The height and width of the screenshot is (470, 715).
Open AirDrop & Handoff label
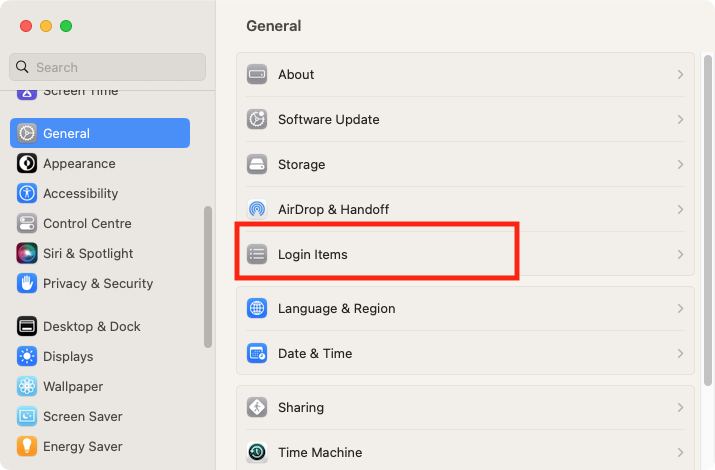pos(333,209)
